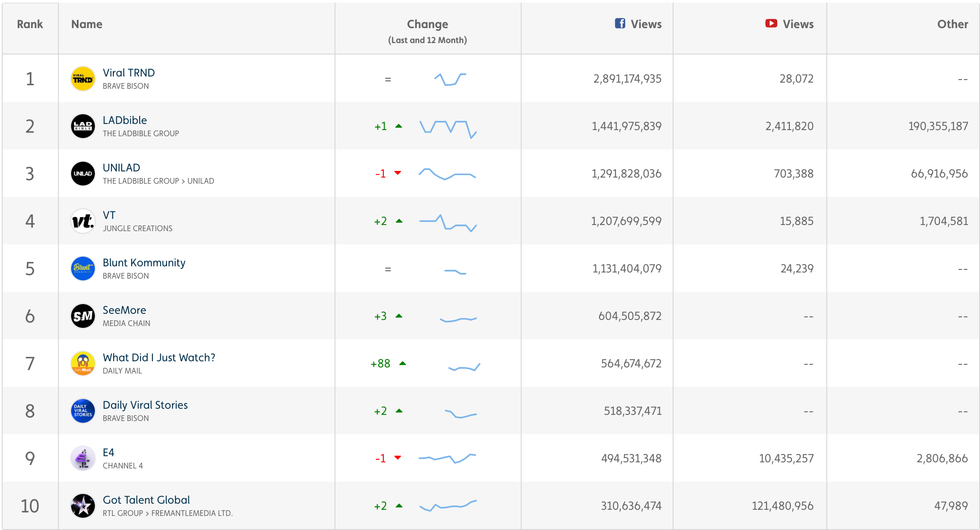Image resolution: width=980 pixels, height=530 pixels.
Task: Click the green up arrow for LADbible
Action: (399, 126)
